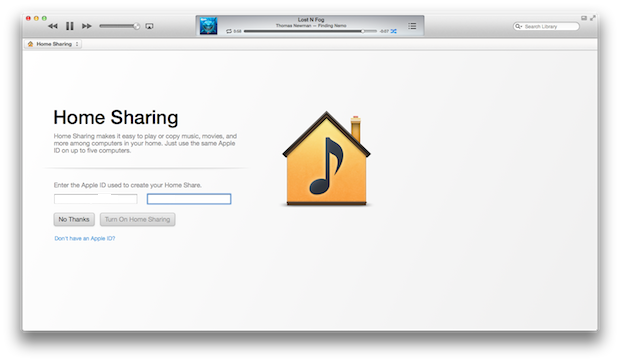
Task: Toggle the repeat mode icon
Action: 229,31
